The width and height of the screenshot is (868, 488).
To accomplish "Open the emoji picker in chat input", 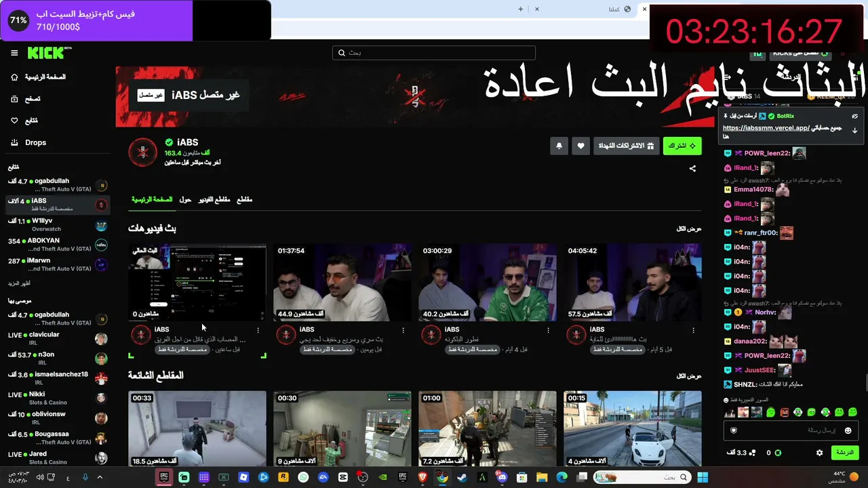I will point(848,430).
